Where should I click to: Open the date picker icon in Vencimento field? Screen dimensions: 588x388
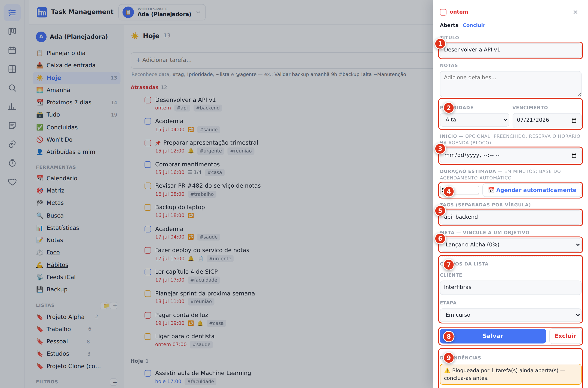(x=574, y=120)
